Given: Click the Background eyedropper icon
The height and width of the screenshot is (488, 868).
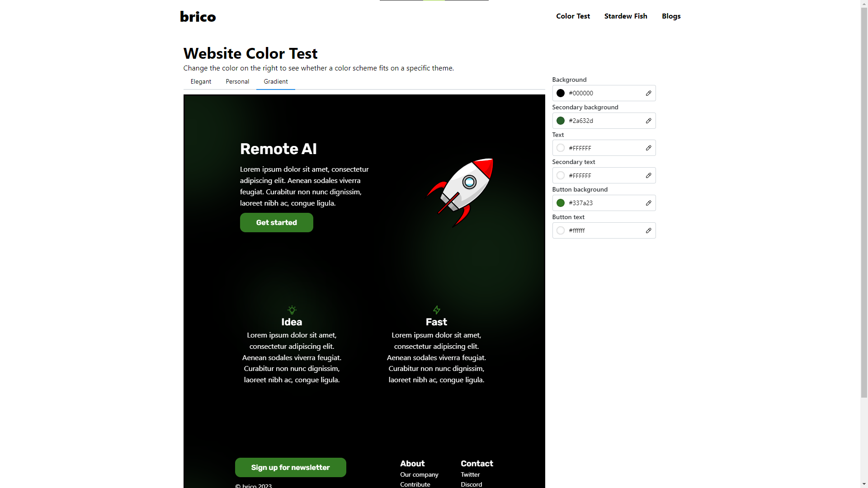Looking at the screenshot, I should coord(648,93).
